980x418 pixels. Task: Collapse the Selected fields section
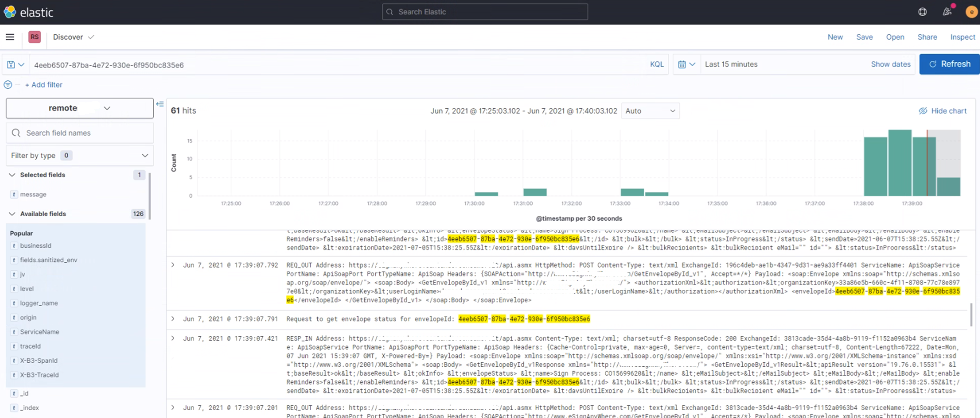click(x=12, y=175)
